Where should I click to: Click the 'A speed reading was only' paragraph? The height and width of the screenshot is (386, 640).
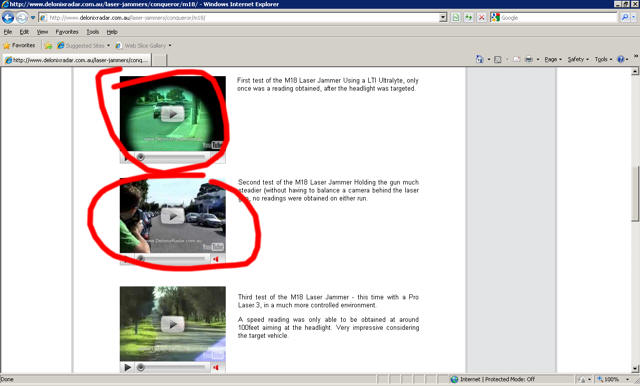pyautogui.click(x=328, y=328)
